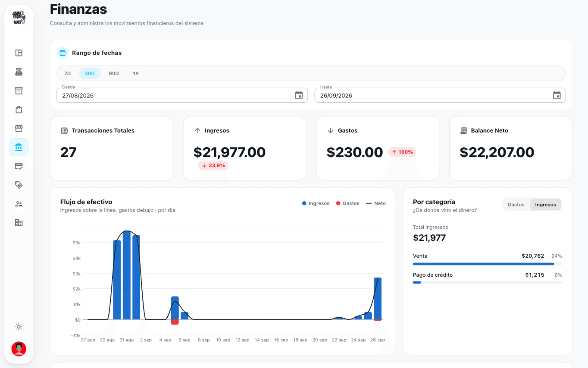Click the Rango de fechas calendar icon
This screenshot has height=368, width=588.
click(63, 53)
